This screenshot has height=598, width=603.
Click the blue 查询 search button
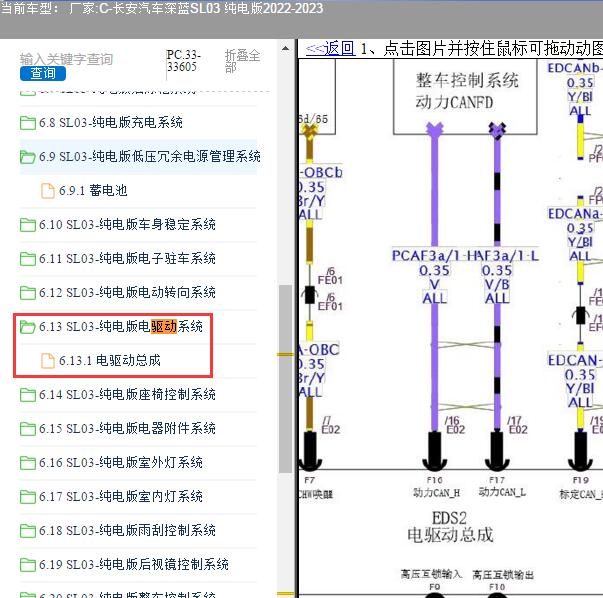[x=43, y=73]
